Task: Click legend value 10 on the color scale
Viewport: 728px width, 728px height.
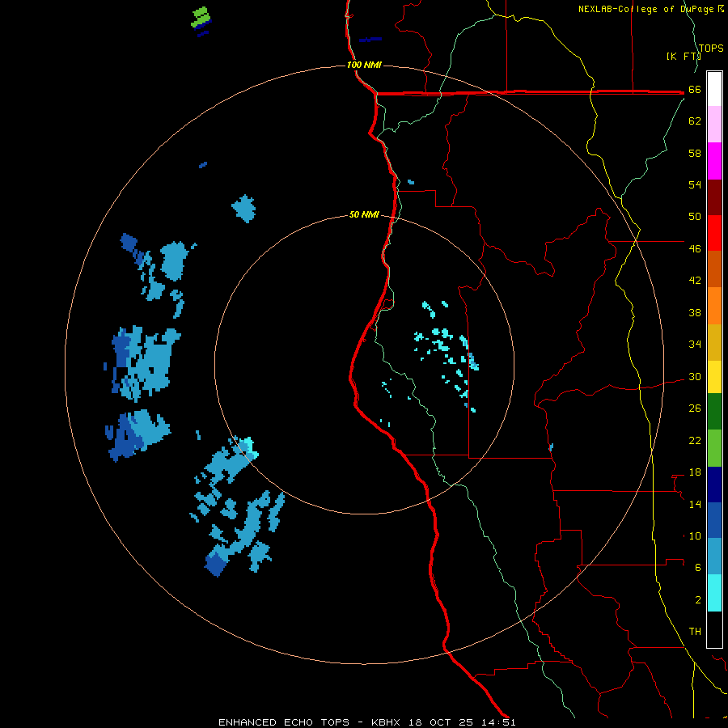Action: pyautogui.click(x=695, y=536)
